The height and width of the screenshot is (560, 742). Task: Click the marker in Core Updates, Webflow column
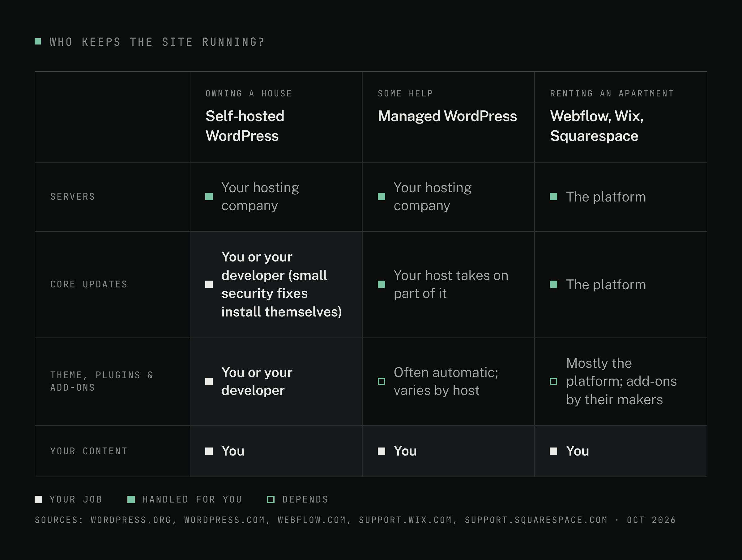(553, 284)
